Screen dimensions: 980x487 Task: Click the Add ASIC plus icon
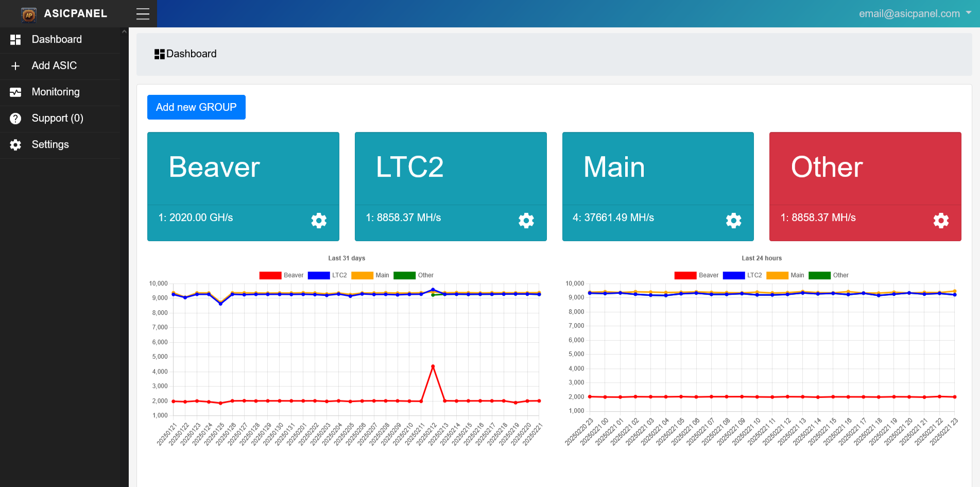15,65
